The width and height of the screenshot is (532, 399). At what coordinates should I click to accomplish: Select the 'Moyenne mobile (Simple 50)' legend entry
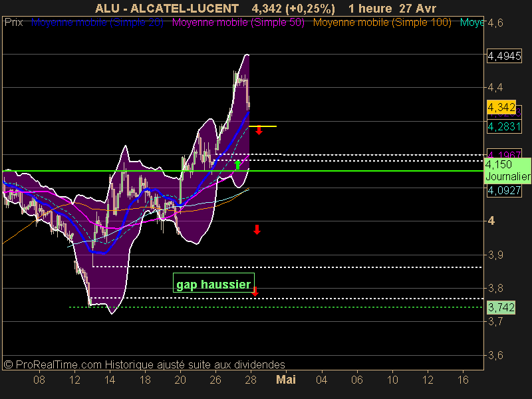coord(238,23)
